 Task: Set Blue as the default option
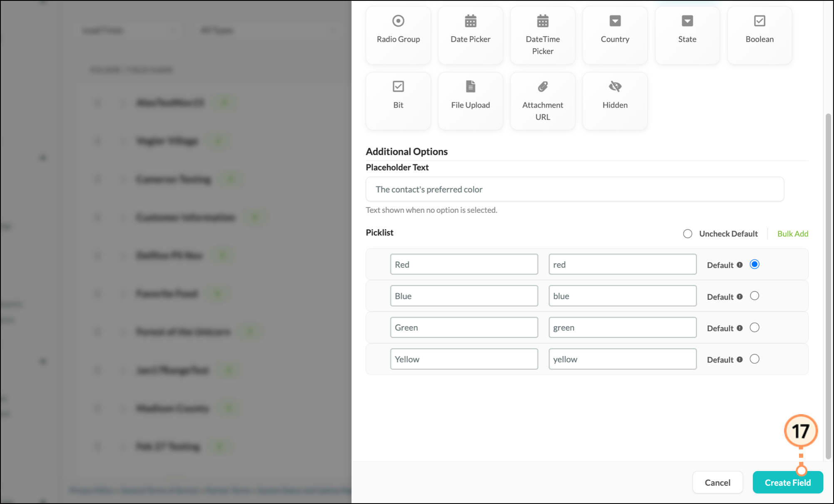pos(755,296)
